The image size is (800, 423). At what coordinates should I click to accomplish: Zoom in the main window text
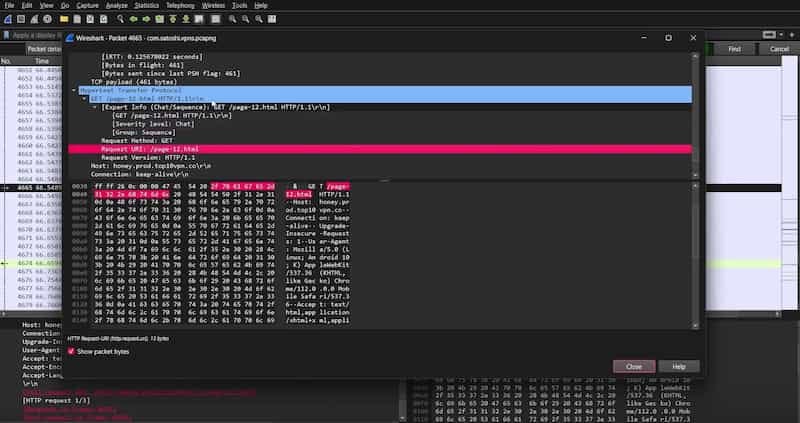[233, 19]
